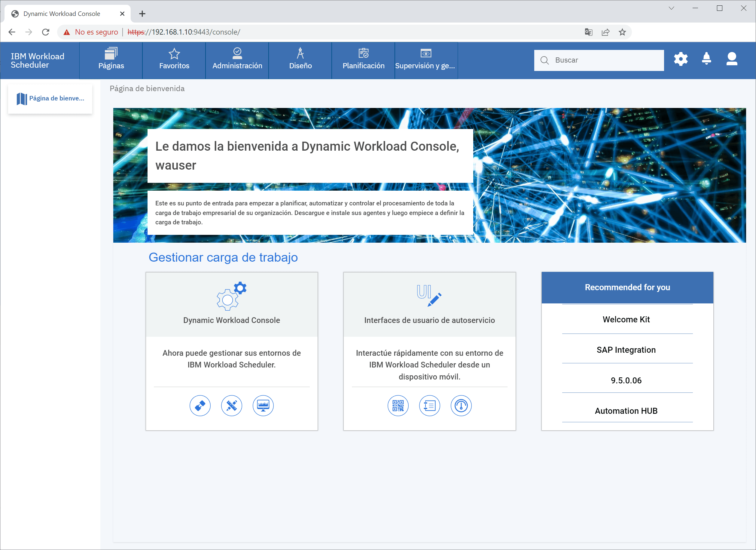Screen dimensions: 756x550
Task: Close the Dynamic Workload Console tab
Action: [122, 14]
